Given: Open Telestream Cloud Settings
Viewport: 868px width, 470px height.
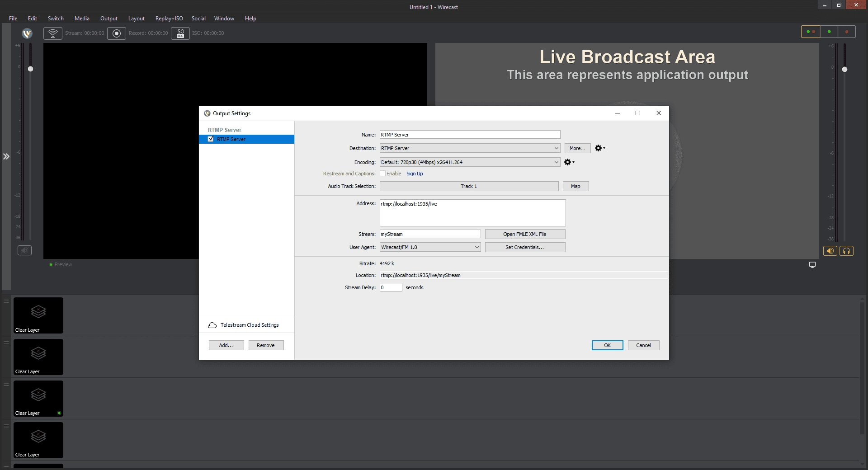Looking at the screenshot, I should [x=246, y=325].
